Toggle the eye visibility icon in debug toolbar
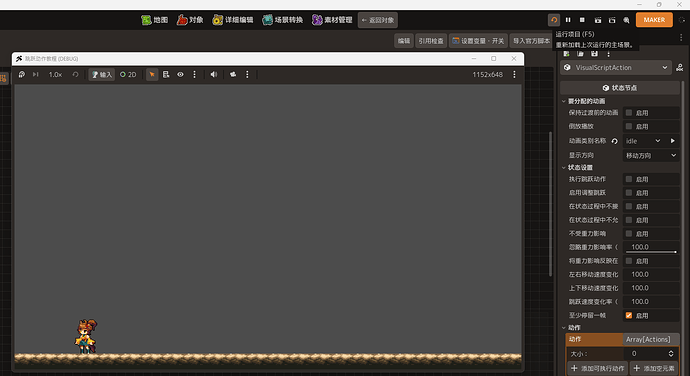The height and width of the screenshot is (376, 690). click(x=180, y=74)
